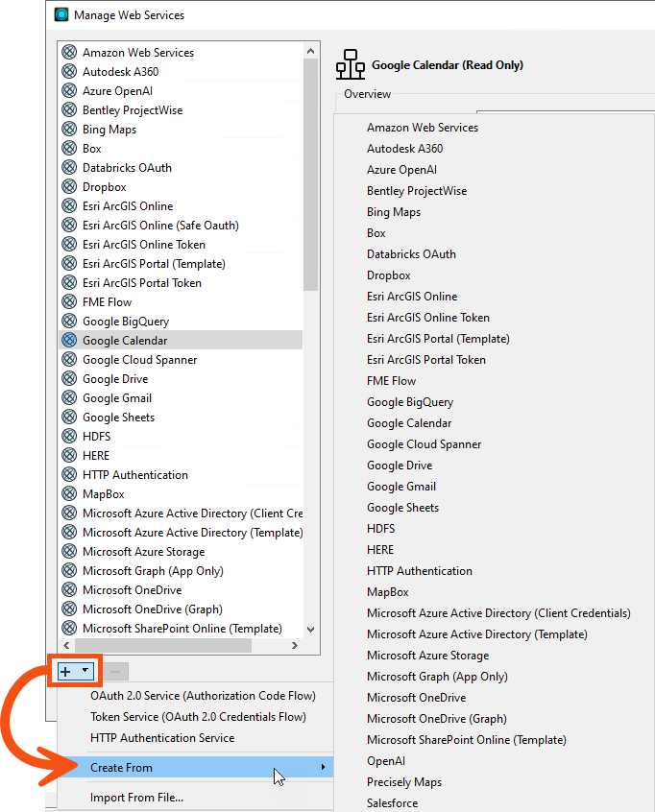The image size is (655, 812).
Task: Select Microsoft Azure Active Directory (Template) list row
Action: [x=181, y=532]
